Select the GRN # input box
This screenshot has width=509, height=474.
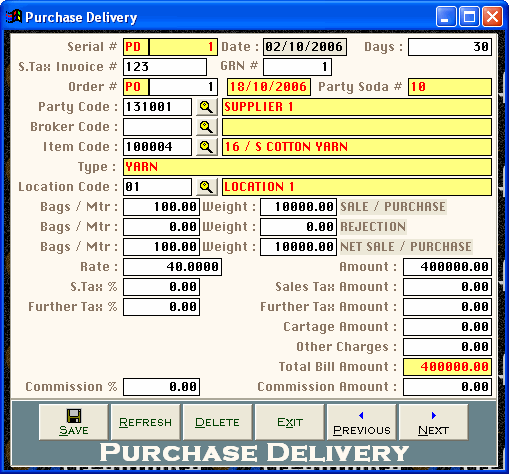tap(297, 67)
